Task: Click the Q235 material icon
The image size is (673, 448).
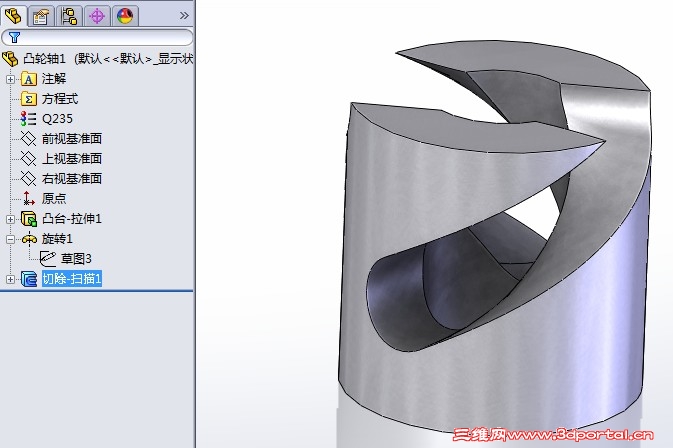Action: [29, 119]
